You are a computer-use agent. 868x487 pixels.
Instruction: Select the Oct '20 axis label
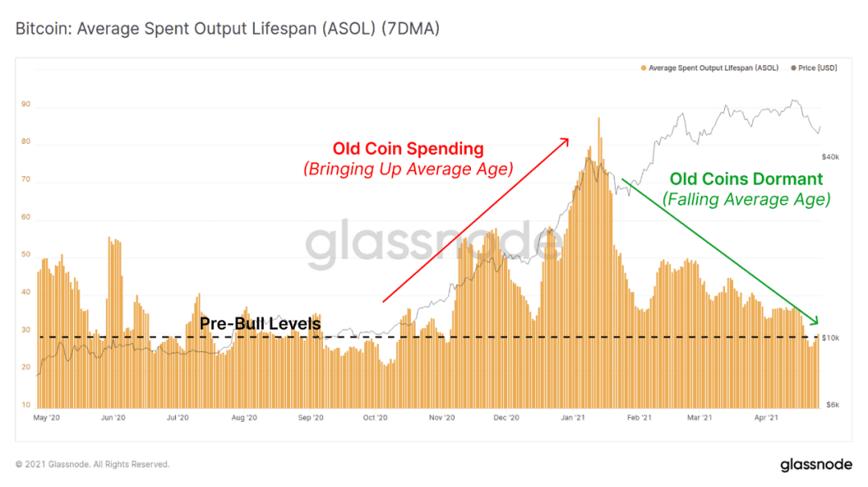click(x=375, y=417)
